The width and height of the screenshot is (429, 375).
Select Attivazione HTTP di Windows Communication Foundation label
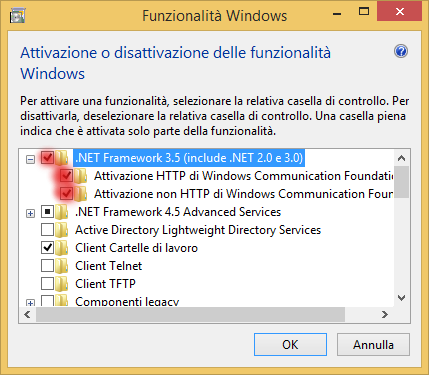pos(244,176)
